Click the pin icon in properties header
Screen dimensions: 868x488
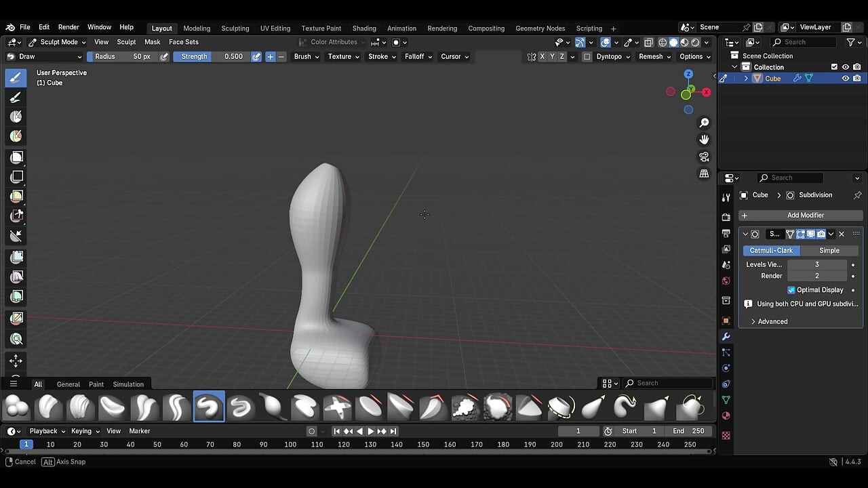[856, 195]
